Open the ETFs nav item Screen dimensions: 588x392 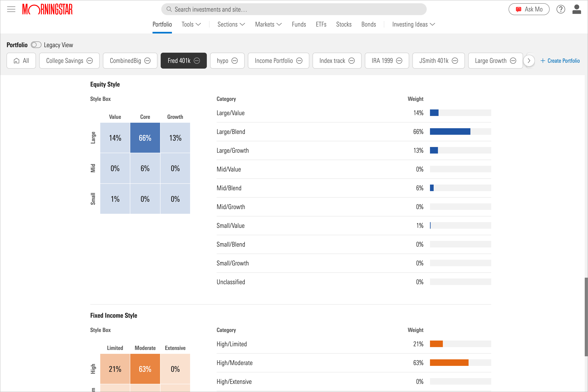321,24
